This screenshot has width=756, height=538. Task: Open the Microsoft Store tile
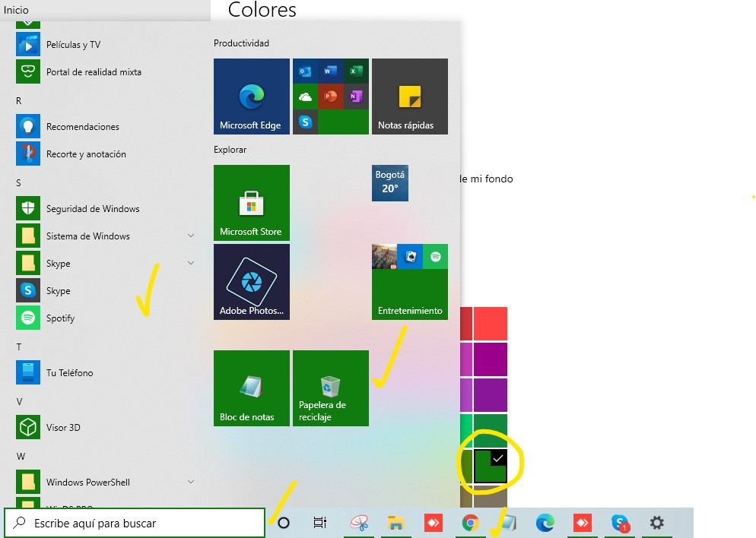(252, 203)
